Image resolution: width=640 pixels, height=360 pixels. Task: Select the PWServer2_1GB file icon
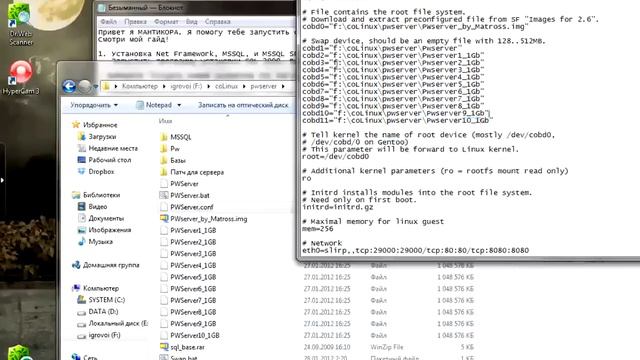[x=164, y=242]
